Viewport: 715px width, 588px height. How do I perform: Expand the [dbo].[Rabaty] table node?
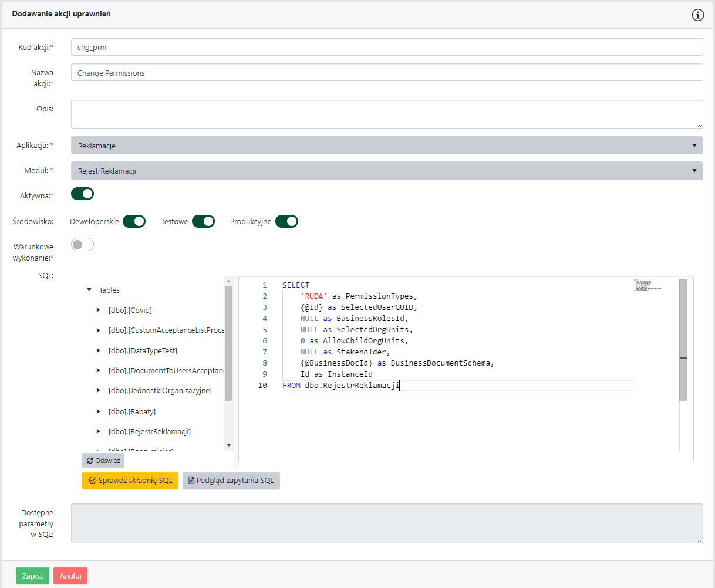pyautogui.click(x=99, y=411)
